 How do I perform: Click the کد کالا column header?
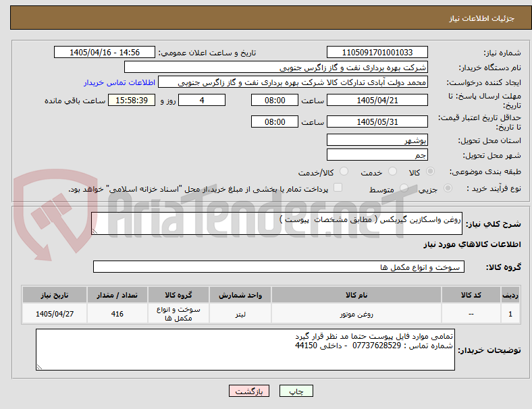coord(471,295)
